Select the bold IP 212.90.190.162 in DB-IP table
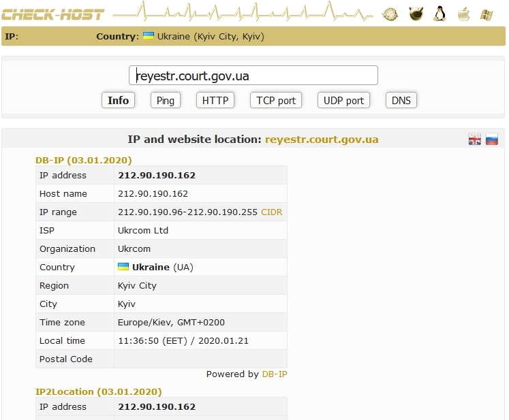The height and width of the screenshot is (420, 509). tap(157, 176)
